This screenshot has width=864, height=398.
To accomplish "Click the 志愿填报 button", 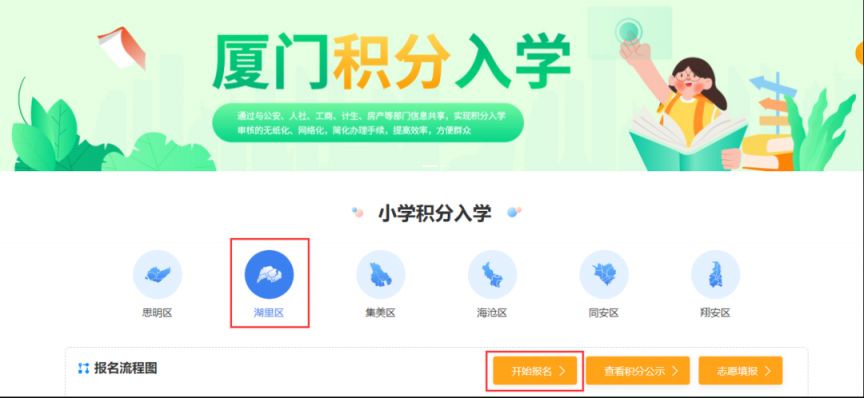I will pyautogui.click(x=741, y=371).
